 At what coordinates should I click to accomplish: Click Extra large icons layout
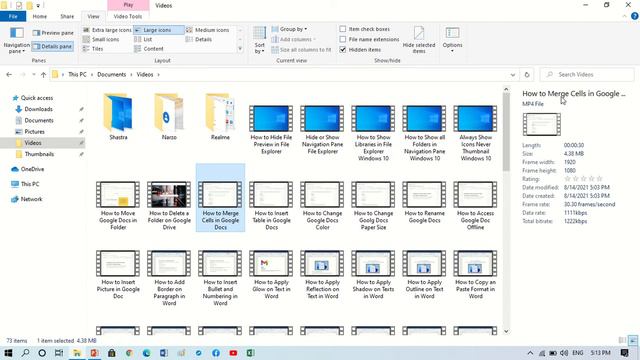click(107, 30)
